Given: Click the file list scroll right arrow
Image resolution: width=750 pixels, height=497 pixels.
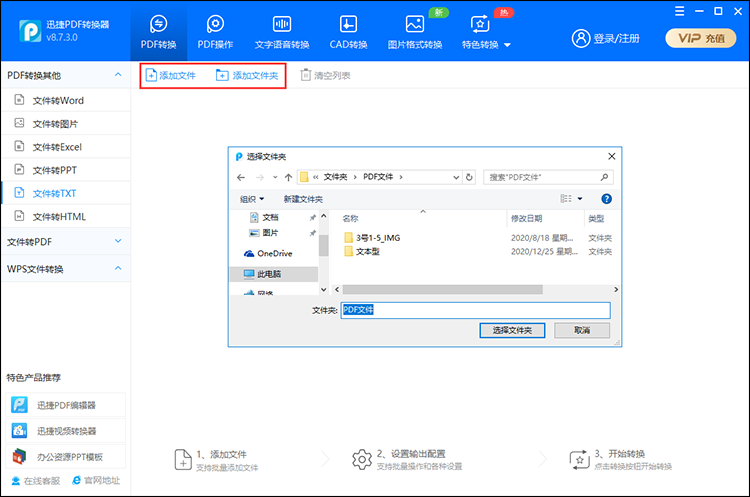Looking at the screenshot, I should [616, 290].
